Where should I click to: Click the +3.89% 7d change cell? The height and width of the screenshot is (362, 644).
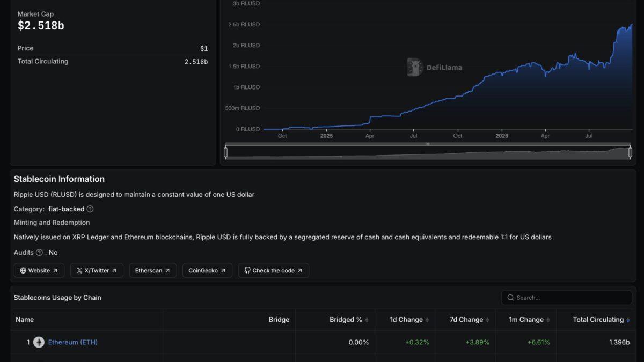[x=477, y=342]
